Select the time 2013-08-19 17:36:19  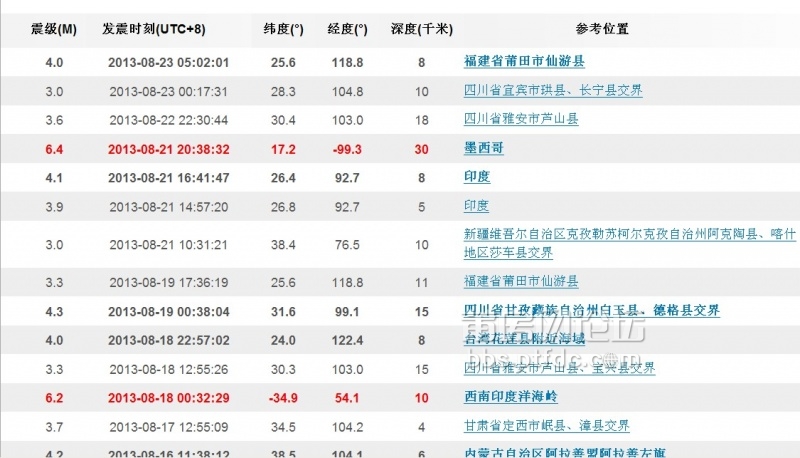[168, 283]
